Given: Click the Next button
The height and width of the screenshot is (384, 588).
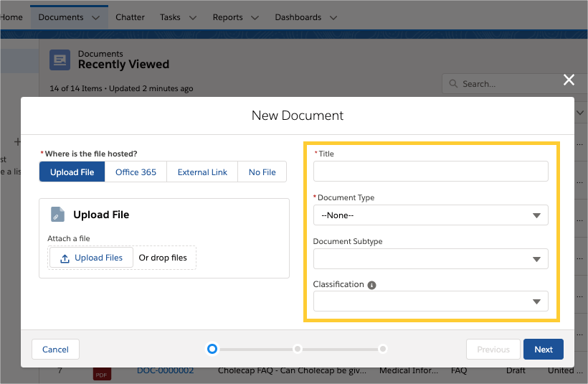Looking at the screenshot, I should pos(543,350).
